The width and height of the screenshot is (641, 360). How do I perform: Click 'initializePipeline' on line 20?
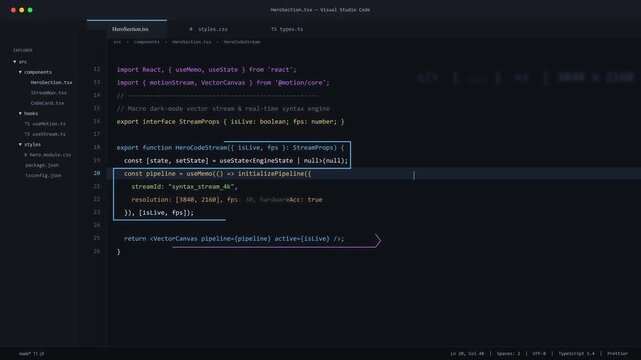pos(271,174)
